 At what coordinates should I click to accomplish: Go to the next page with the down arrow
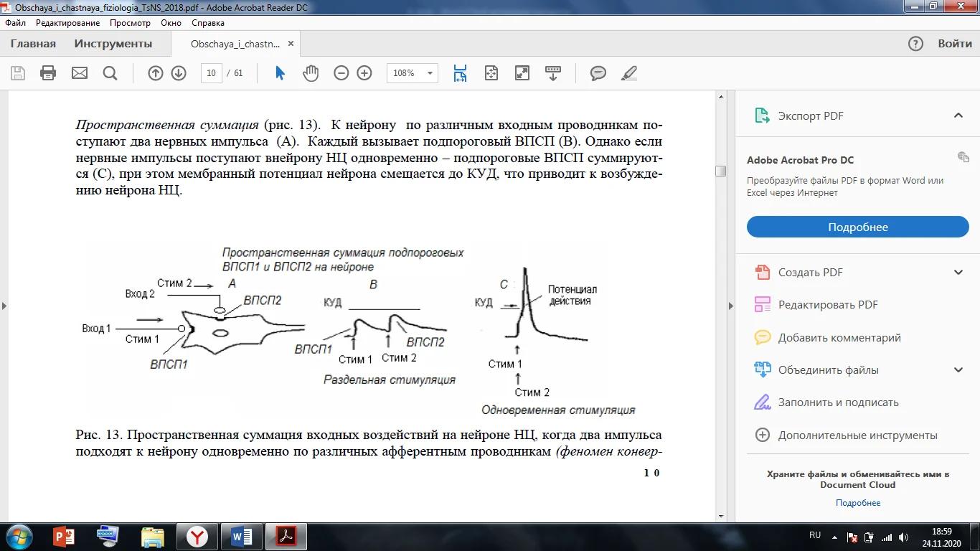click(179, 73)
